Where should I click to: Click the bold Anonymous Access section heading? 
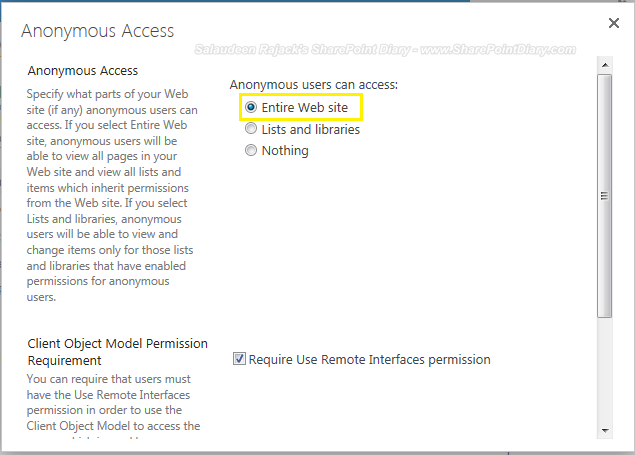(83, 71)
